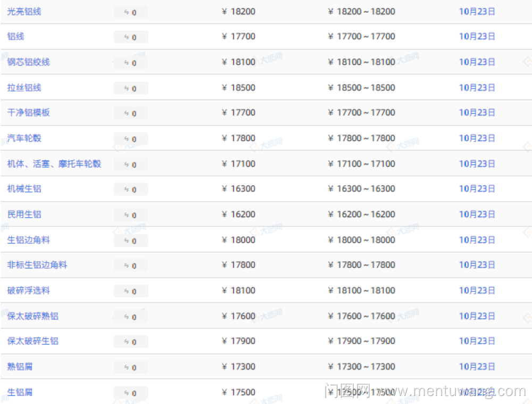Click the change badge in the 机械生铝 row
Viewport: 532px width, 404px height.
tap(130, 189)
